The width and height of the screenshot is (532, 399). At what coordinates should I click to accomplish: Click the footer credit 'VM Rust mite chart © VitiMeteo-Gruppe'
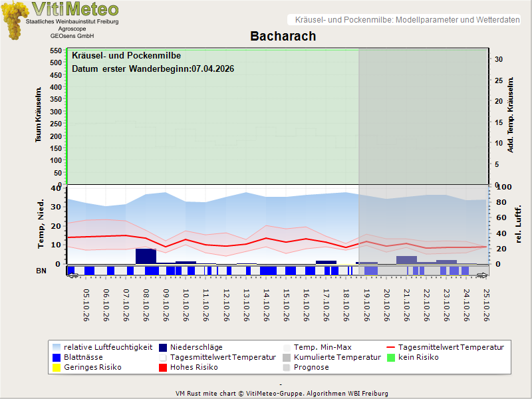click(240, 394)
